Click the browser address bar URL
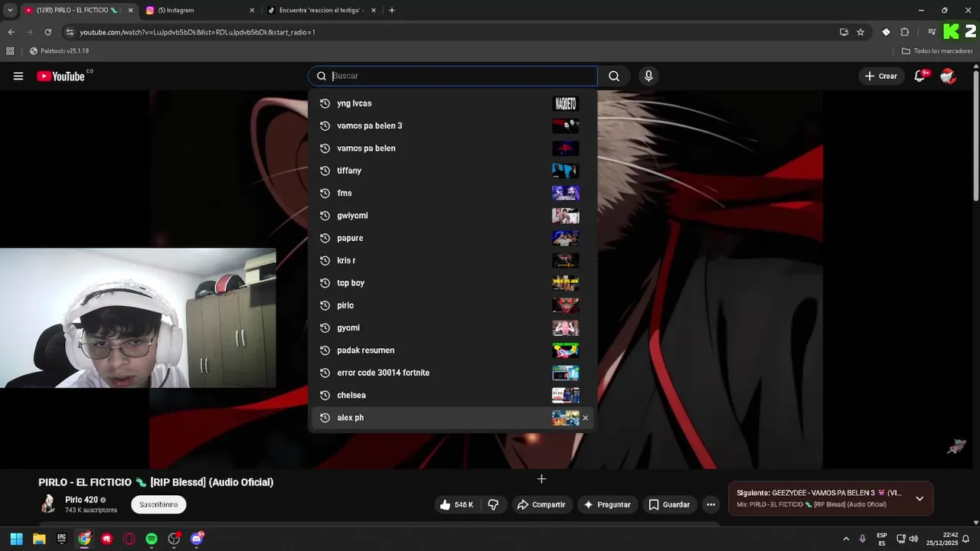This screenshot has width=980, height=551. coord(198,32)
